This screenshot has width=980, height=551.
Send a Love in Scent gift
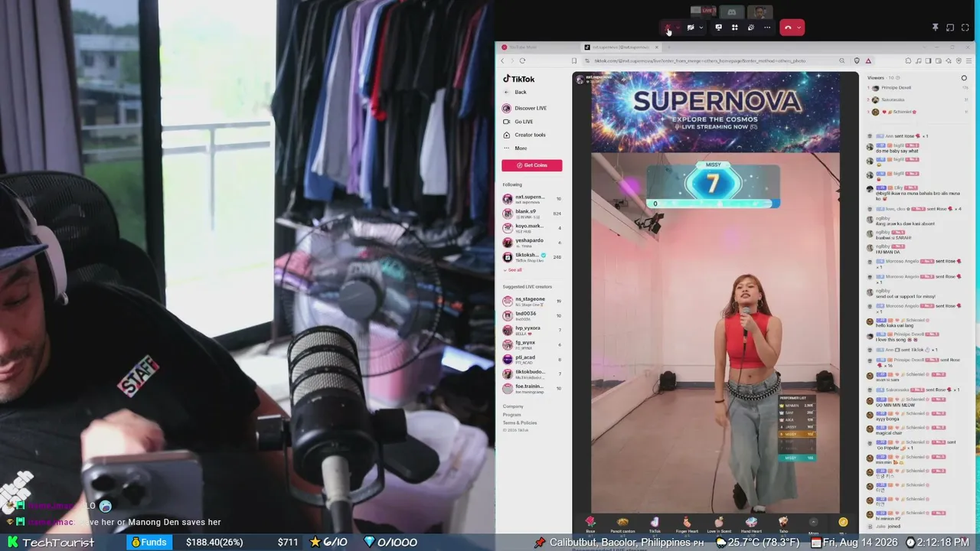[719, 524]
